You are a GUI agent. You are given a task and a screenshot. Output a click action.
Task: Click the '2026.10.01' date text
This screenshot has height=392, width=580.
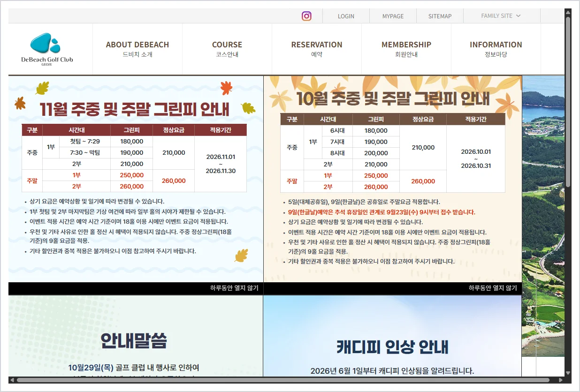[476, 151]
